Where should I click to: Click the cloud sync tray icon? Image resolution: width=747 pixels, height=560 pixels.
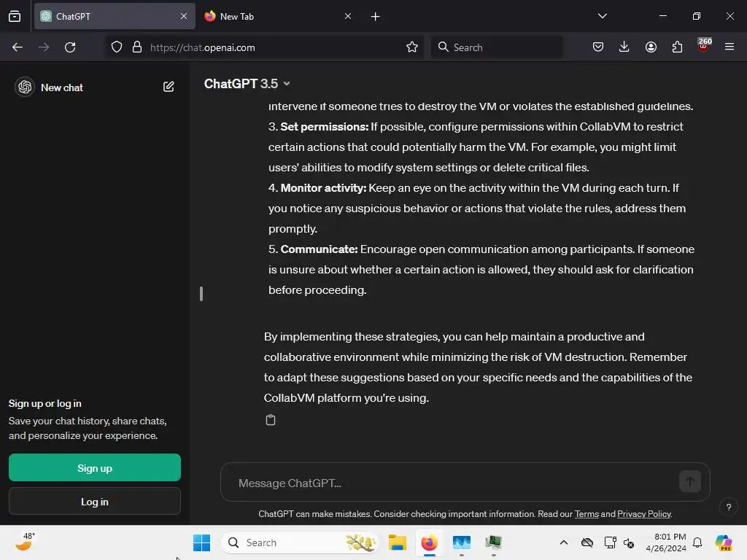click(x=587, y=542)
